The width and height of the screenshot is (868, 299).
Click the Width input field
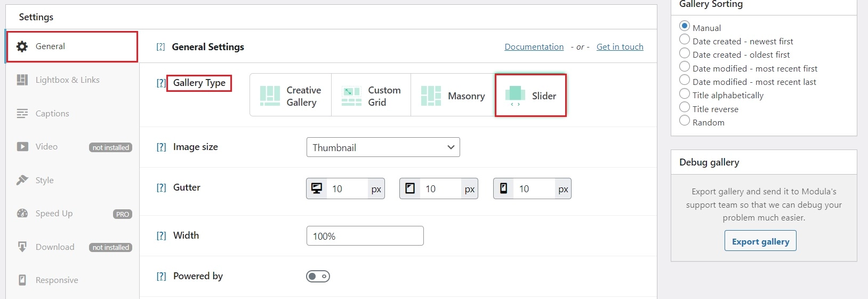click(x=365, y=236)
